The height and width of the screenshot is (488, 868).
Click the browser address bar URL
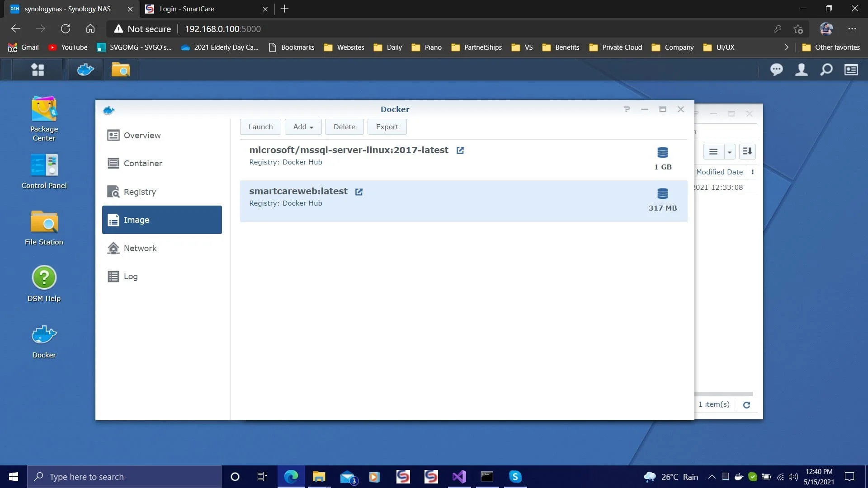pyautogui.click(x=222, y=29)
